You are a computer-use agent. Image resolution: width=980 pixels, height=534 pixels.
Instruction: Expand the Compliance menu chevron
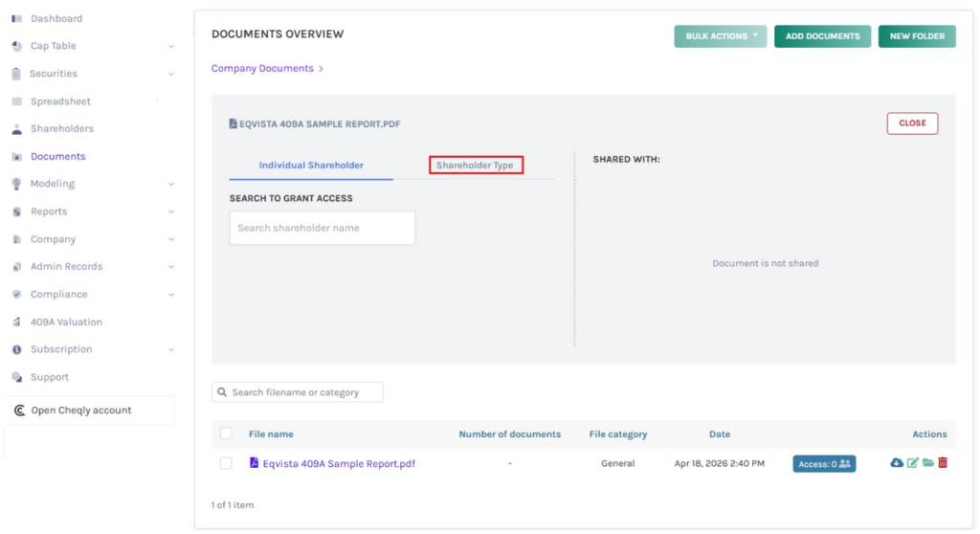coord(170,295)
